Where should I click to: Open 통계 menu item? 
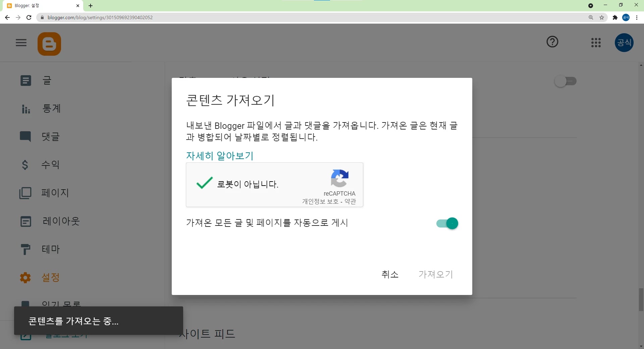click(51, 109)
